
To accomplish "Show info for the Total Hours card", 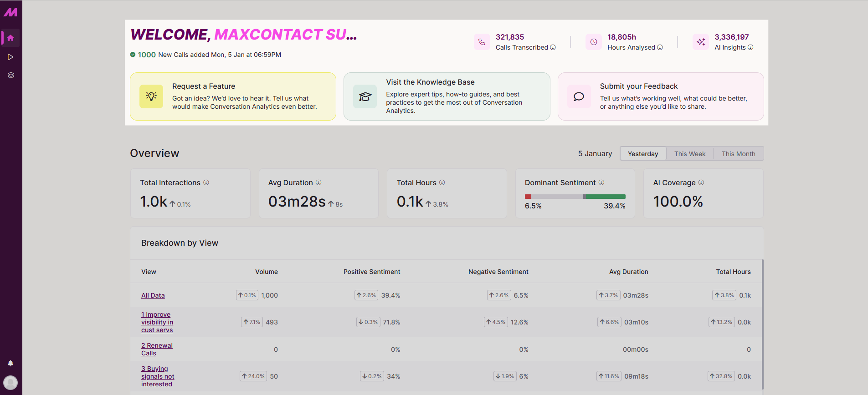I will (x=442, y=182).
